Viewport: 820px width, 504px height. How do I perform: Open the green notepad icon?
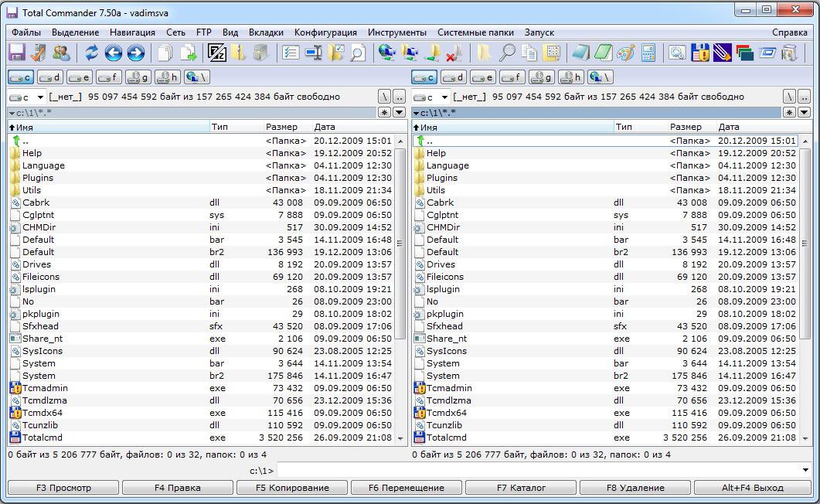604,53
